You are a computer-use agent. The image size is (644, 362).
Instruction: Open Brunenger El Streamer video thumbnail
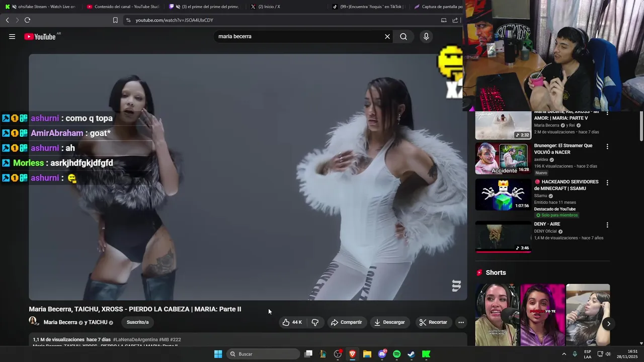click(503, 158)
